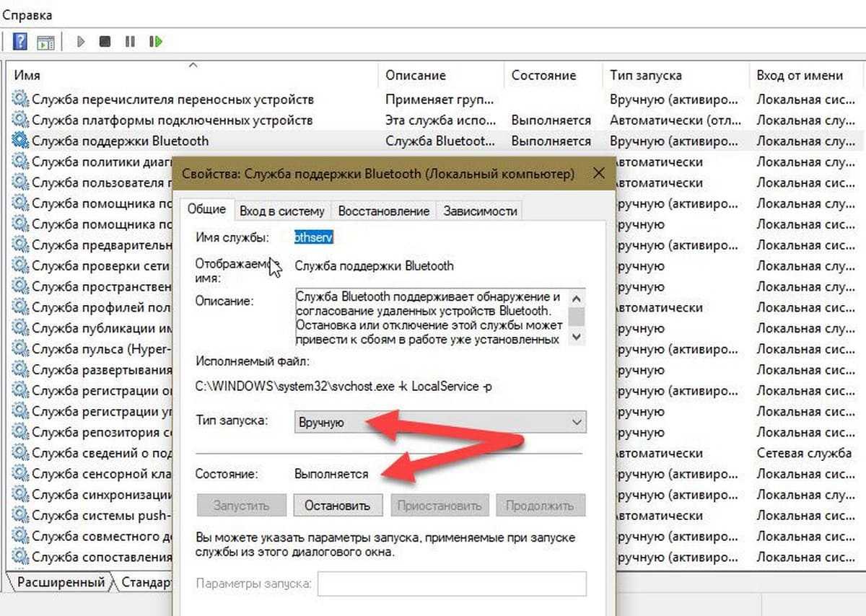Close the Bluetooth service properties dialog
This screenshot has width=866, height=616.
(x=598, y=174)
